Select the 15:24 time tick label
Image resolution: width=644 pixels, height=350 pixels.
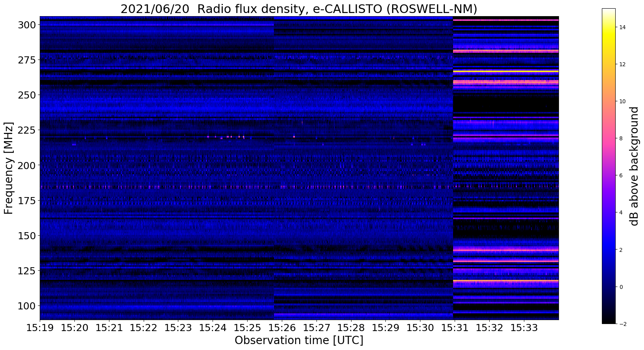(213, 328)
